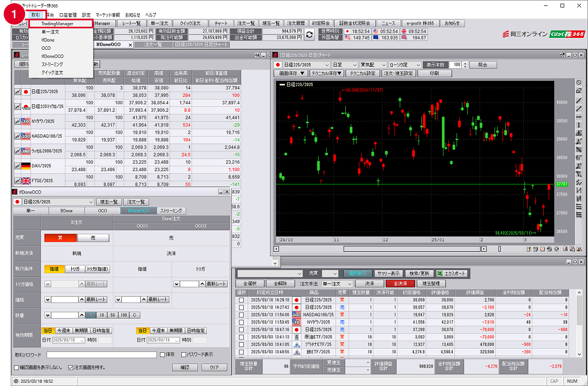
Task: Tick the checkbox for the NASDAQ100/25 position
Action: pyautogui.click(x=241, y=315)
